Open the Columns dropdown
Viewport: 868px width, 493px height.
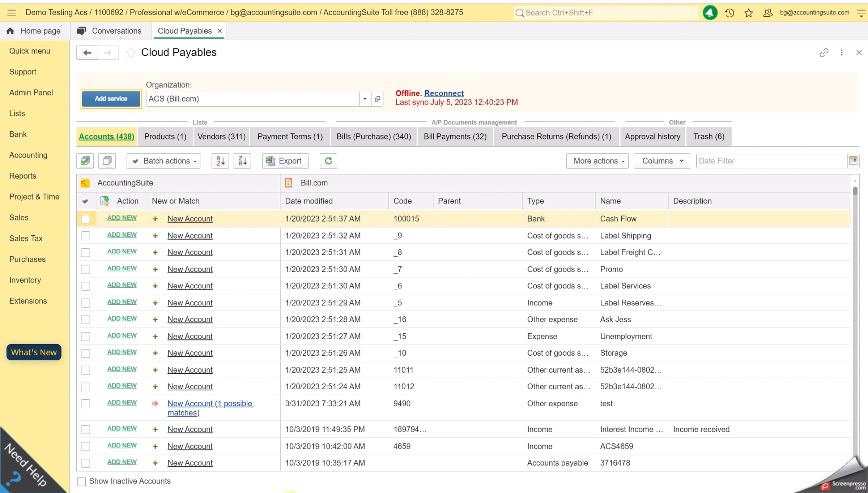[x=662, y=161]
